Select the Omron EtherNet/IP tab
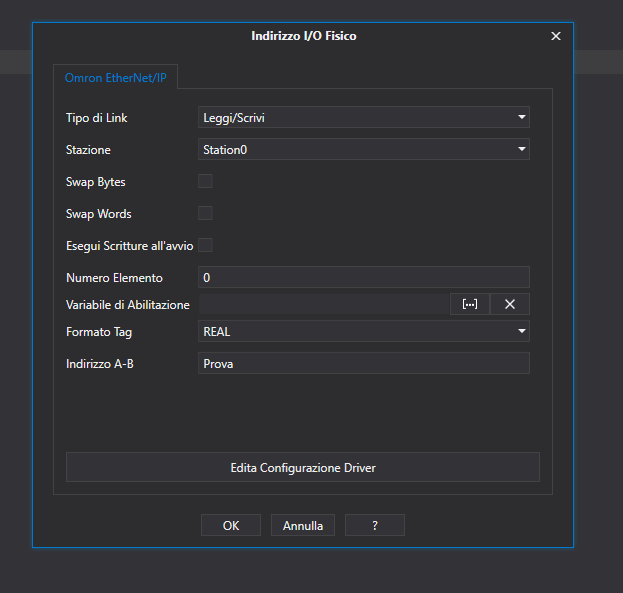 [116, 78]
